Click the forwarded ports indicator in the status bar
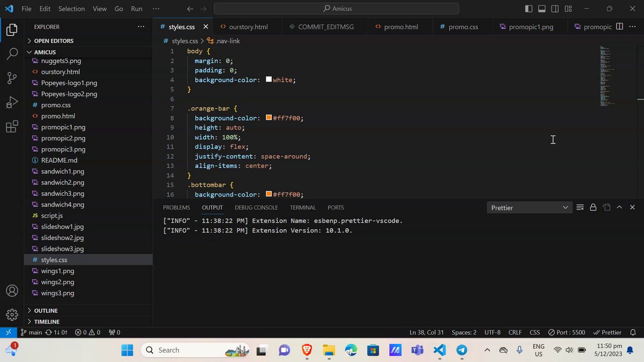 (115, 332)
